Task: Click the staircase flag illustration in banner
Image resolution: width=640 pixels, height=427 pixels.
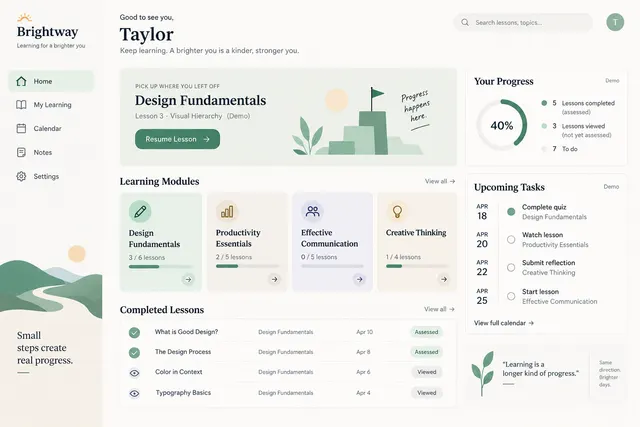Action: [x=357, y=122]
